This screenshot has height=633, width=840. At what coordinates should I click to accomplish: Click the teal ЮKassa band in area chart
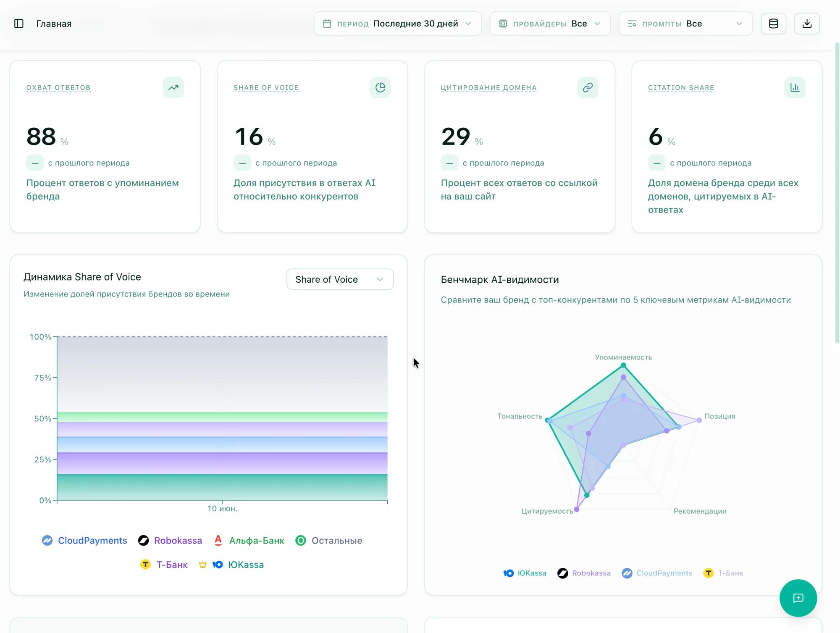point(222,487)
